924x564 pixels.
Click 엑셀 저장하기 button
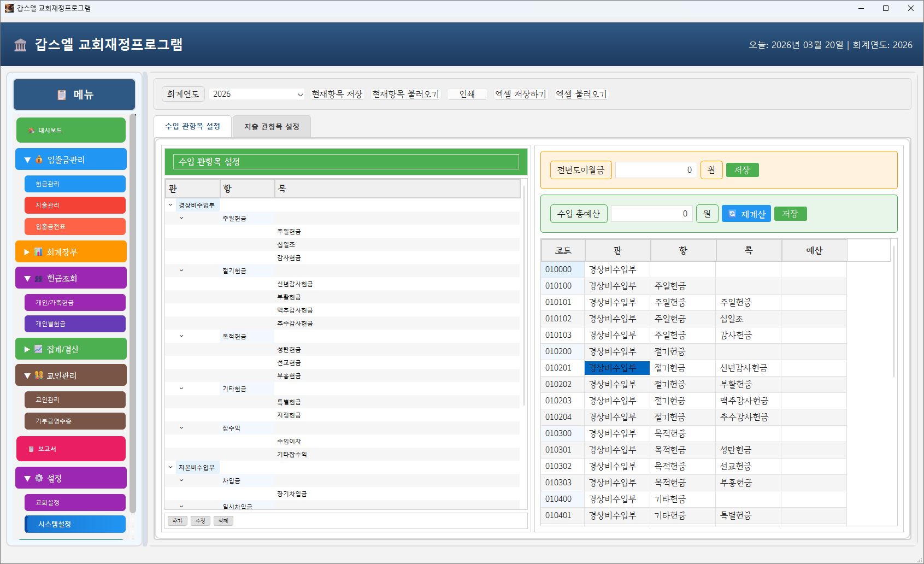520,94
